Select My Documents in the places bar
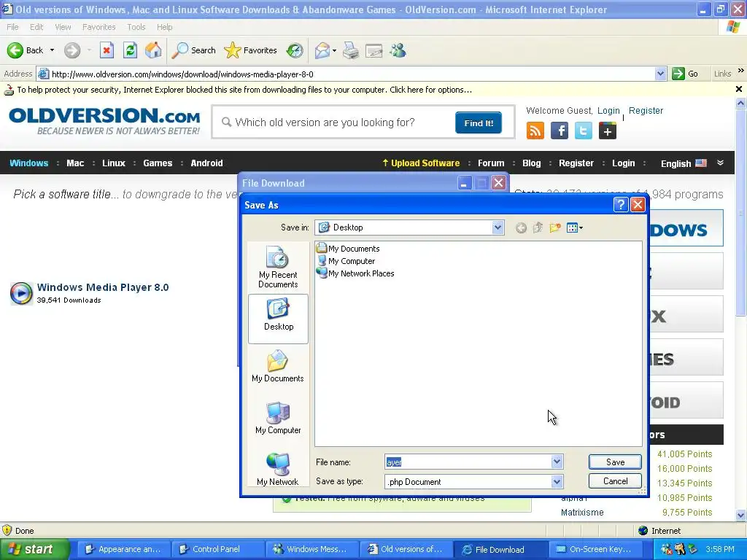 pyautogui.click(x=278, y=366)
